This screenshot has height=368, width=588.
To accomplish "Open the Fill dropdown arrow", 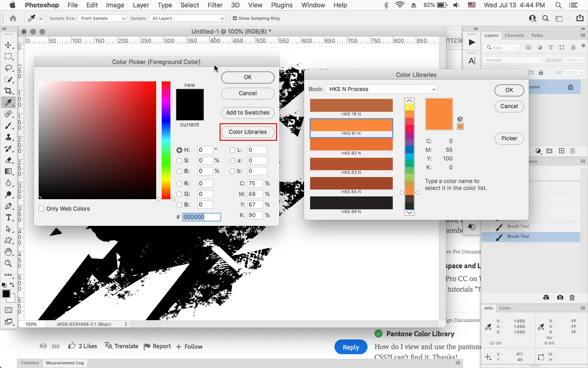I will click(x=581, y=73).
